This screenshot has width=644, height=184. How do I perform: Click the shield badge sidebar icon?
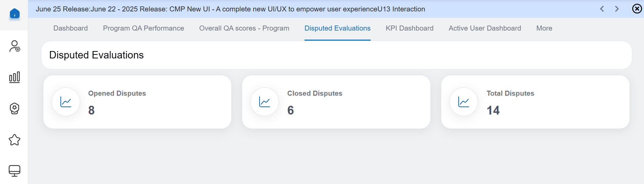pyautogui.click(x=14, y=108)
